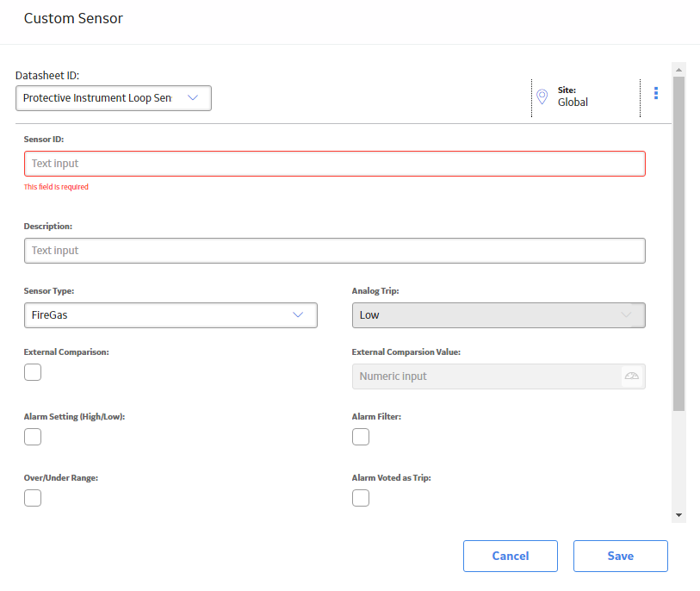
Task: Cancel the Custom Sensor dialog
Action: [x=511, y=557]
